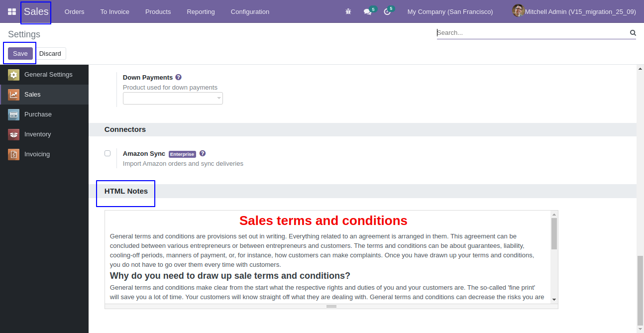Viewport: 644px width, 333px height.
Task: Click the 'Amazon Sync' label
Action: click(x=144, y=154)
